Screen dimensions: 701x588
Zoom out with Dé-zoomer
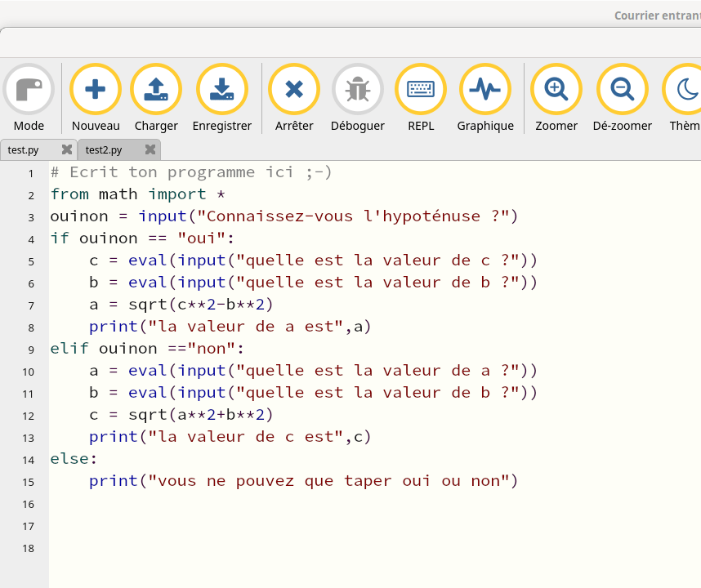pyautogui.click(x=623, y=89)
